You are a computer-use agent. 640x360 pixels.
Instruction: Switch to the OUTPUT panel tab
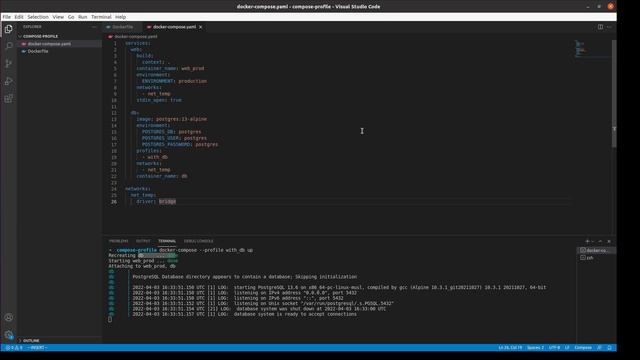pos(143,241)
